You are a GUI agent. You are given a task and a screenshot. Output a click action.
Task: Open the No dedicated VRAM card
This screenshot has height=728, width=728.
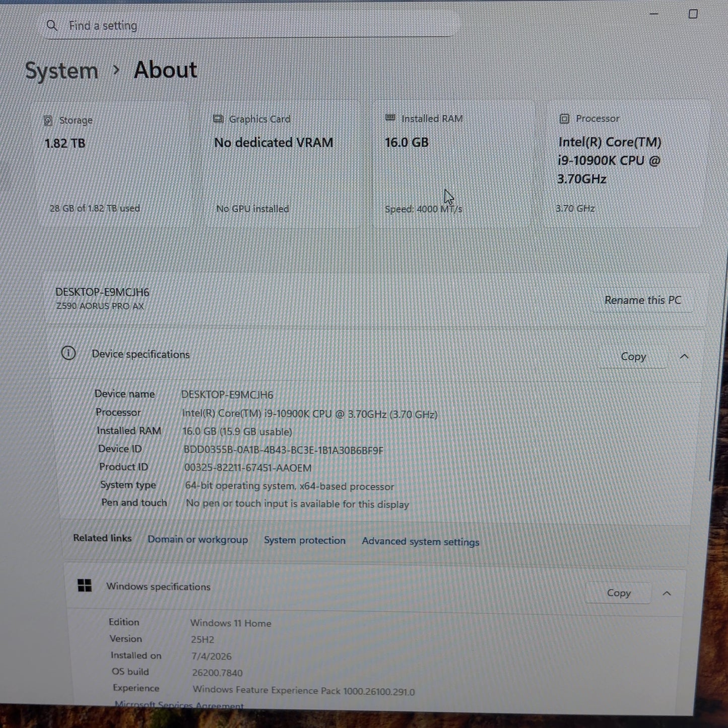pyautogui.click(x=283, y=164)
